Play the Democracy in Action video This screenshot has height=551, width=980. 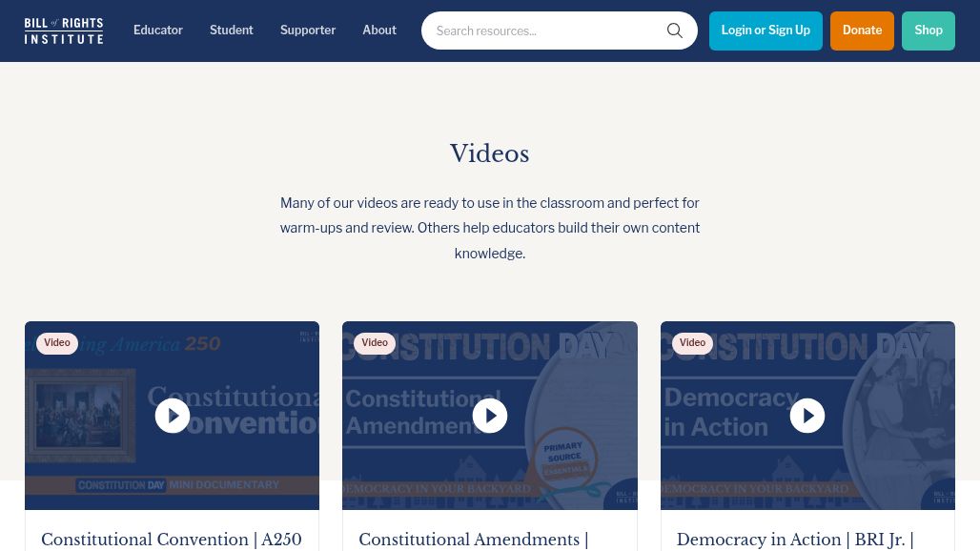click(x=807, y=416)
